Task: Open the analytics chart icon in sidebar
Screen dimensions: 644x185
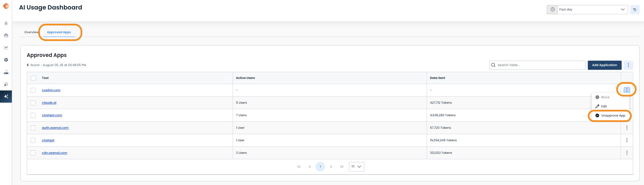Action: pyautogui.click(x=6, y=48)
